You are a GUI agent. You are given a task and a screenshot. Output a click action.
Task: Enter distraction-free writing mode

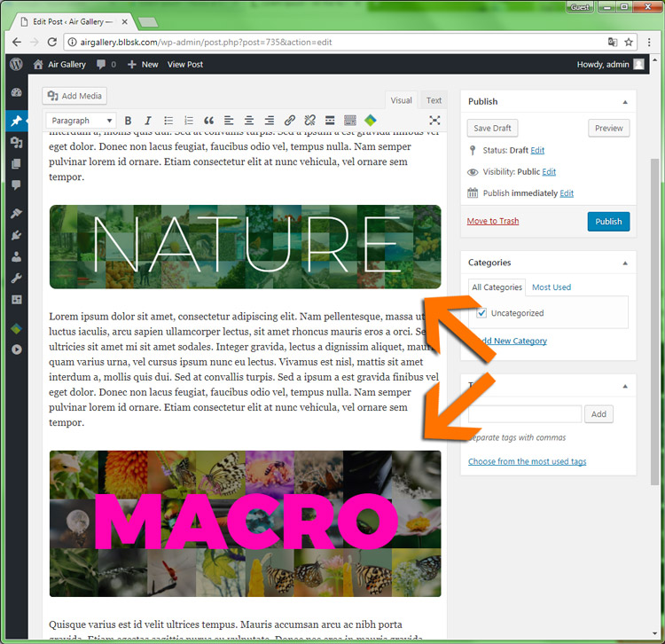click(434, 121)
